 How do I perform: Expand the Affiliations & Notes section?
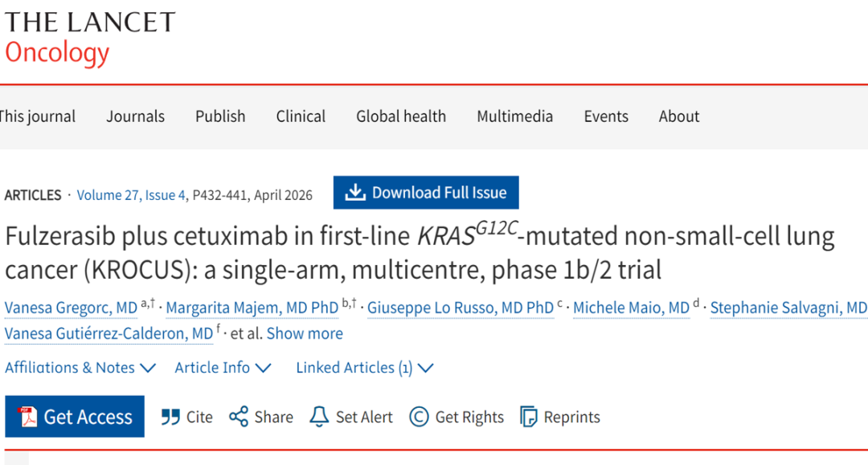(80, 368)
